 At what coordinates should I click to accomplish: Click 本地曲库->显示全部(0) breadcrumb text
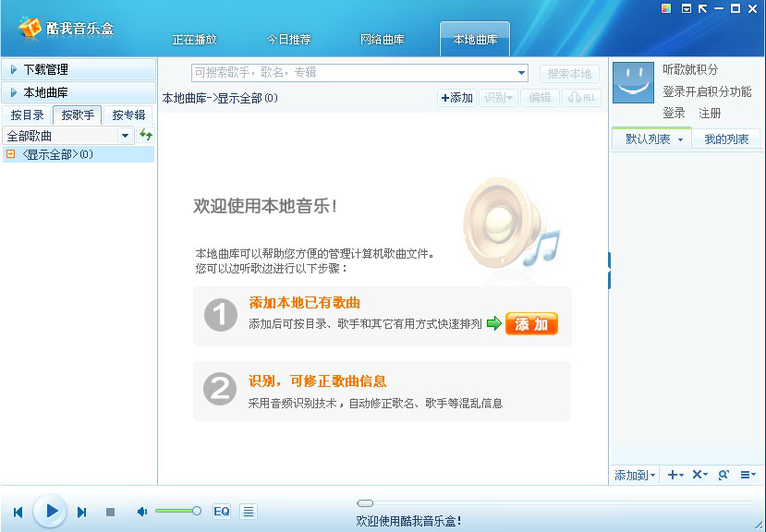(220, 98)
